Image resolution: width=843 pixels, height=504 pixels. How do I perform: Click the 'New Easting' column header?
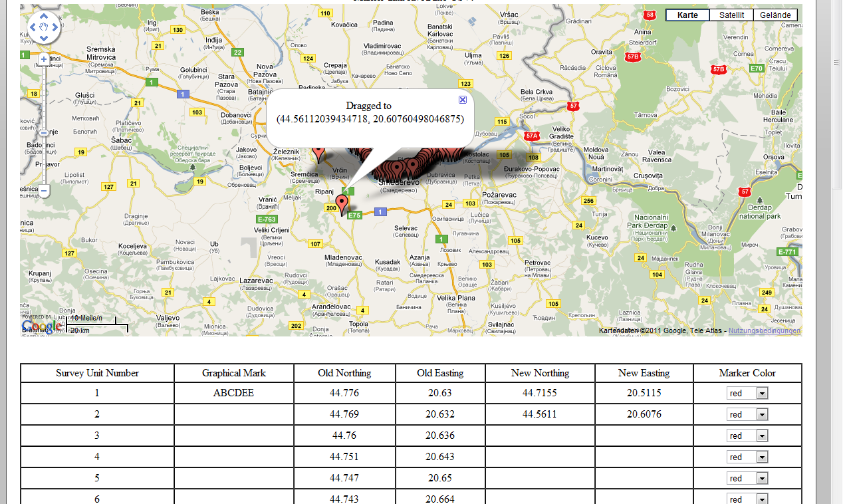coord(644,373)
